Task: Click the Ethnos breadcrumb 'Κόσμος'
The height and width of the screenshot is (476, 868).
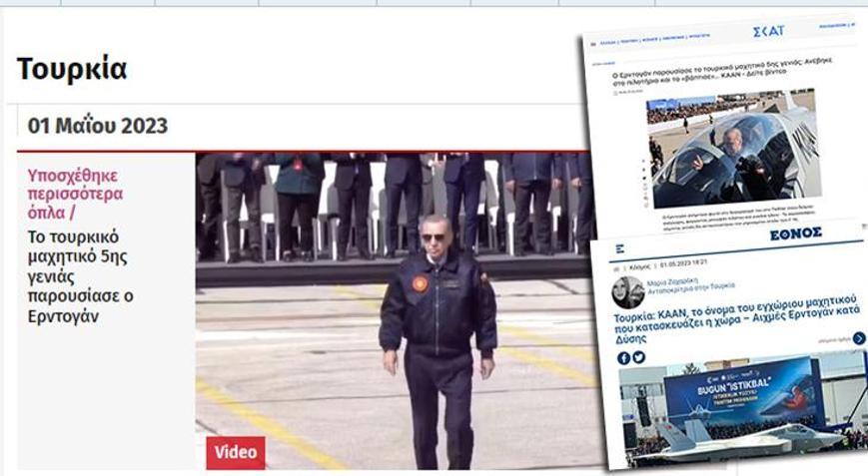Action: pyautogui.click(x=639, y=267)
